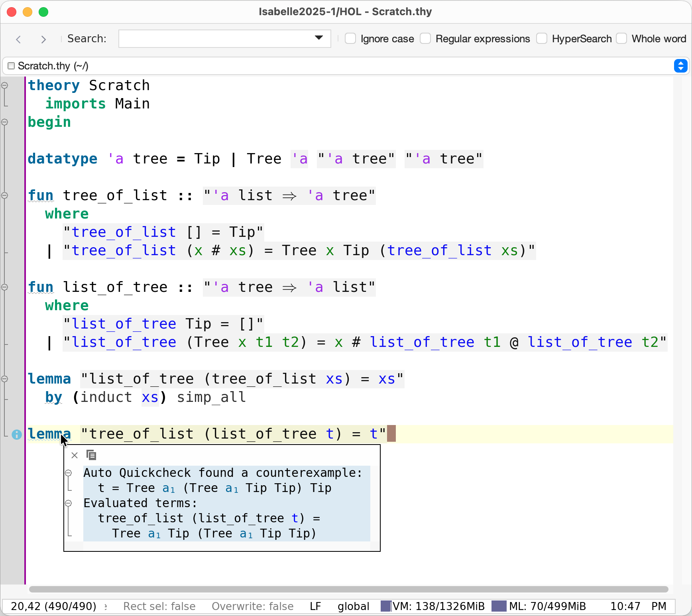Enable the Regular expressions checkbox
This screenshot has width=692, height=616.
click(x=425, y=39)
